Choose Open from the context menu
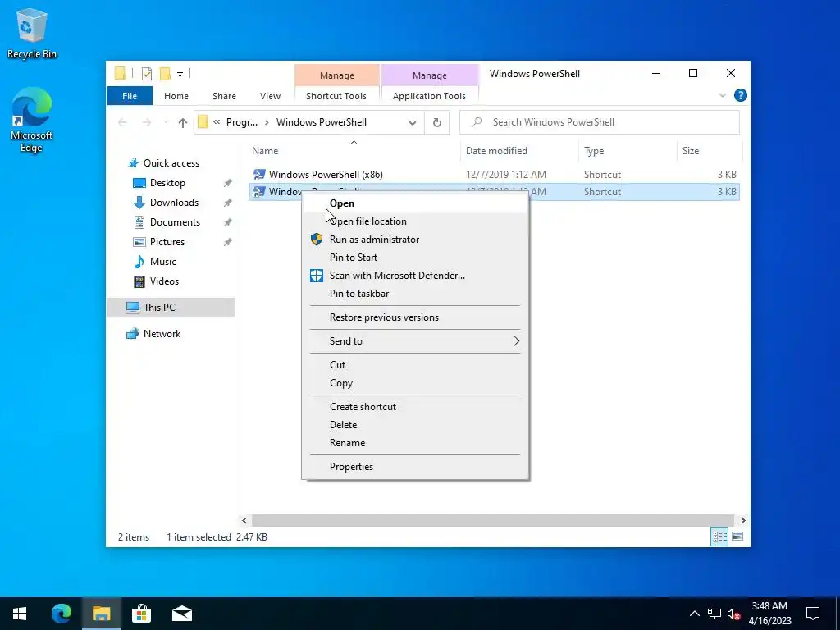The height and width of the screenshot is (630, 840). (415, 203)
